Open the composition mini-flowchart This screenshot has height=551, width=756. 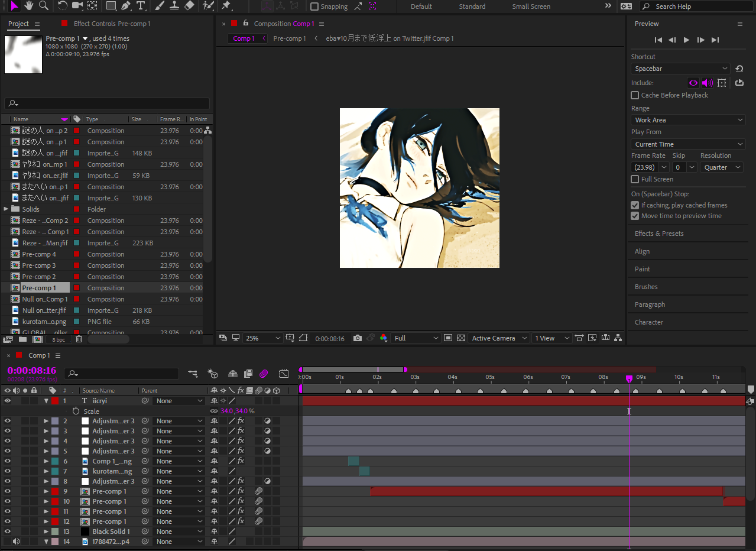[x=193, y=374]
